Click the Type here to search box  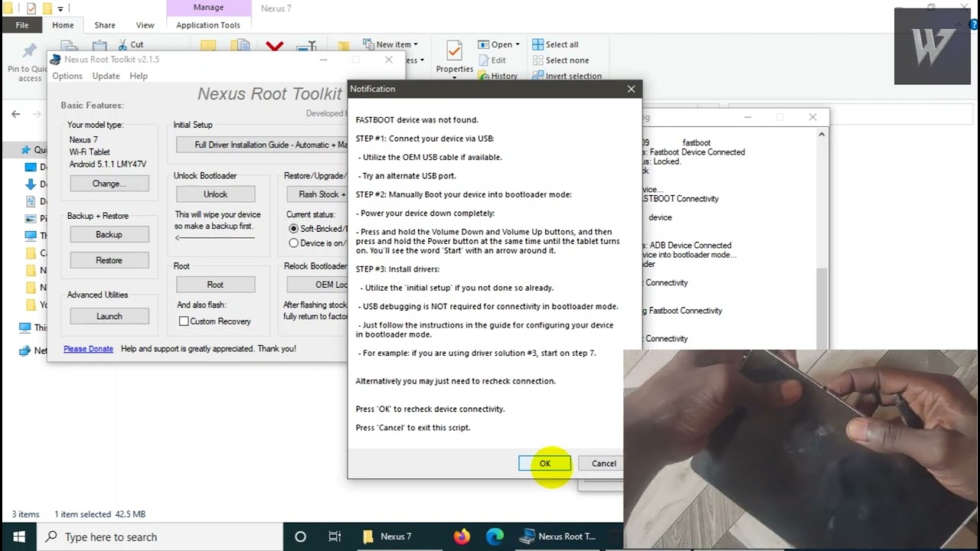pos(159,536)
